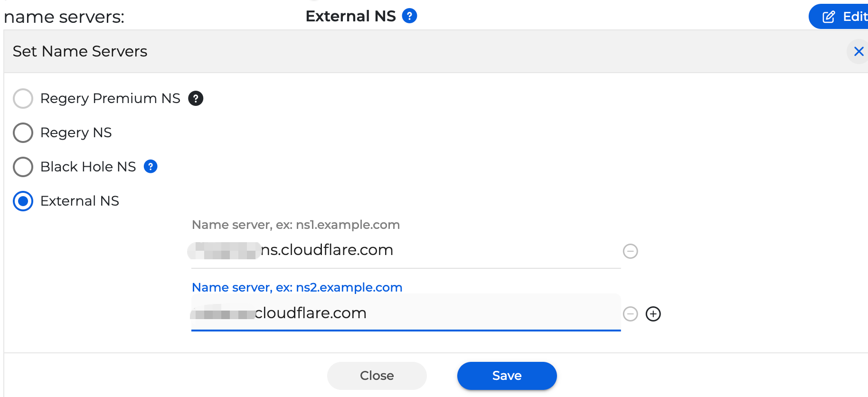This screenshot has width=868, height=397.
Task: Open the Regery Premium NS help tooltip icon
Action: click(x=196, y=98)
